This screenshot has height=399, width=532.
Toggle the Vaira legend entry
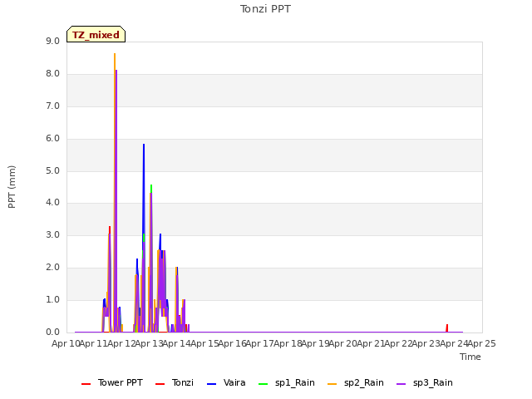[226, 382]
